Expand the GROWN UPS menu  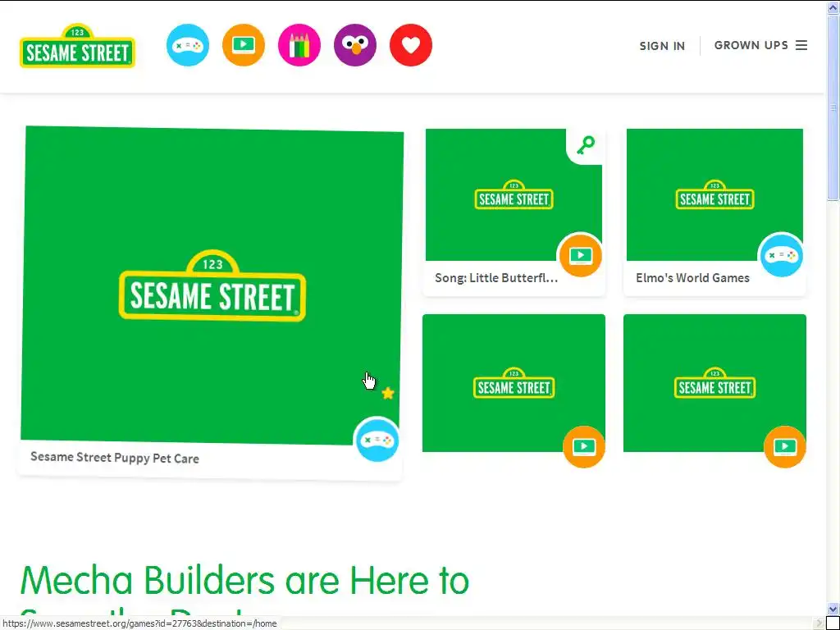pyautogui.click(x=760, y=46)
